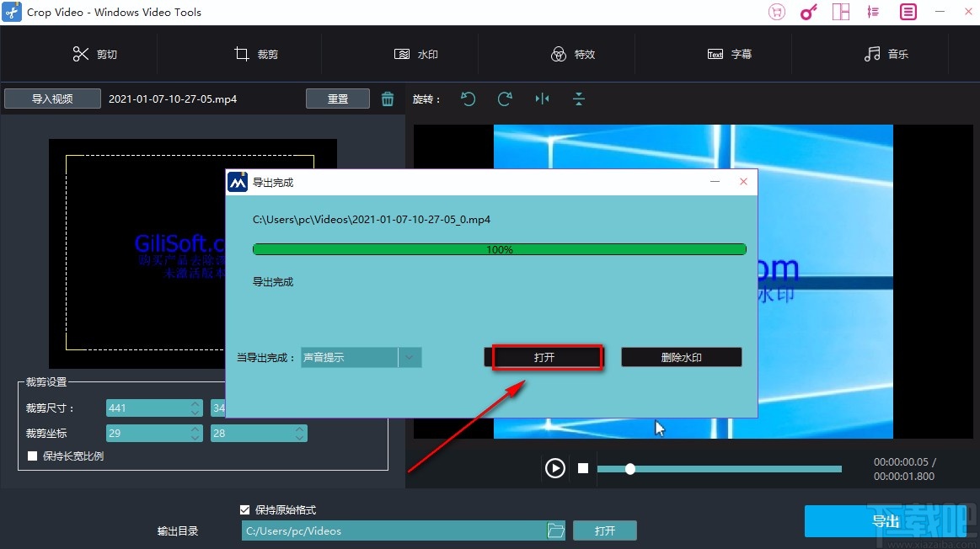The height and width of the screenshot is (549, 980).
Task: Open the layout panel icon in title bar
Action: (840, 12)
